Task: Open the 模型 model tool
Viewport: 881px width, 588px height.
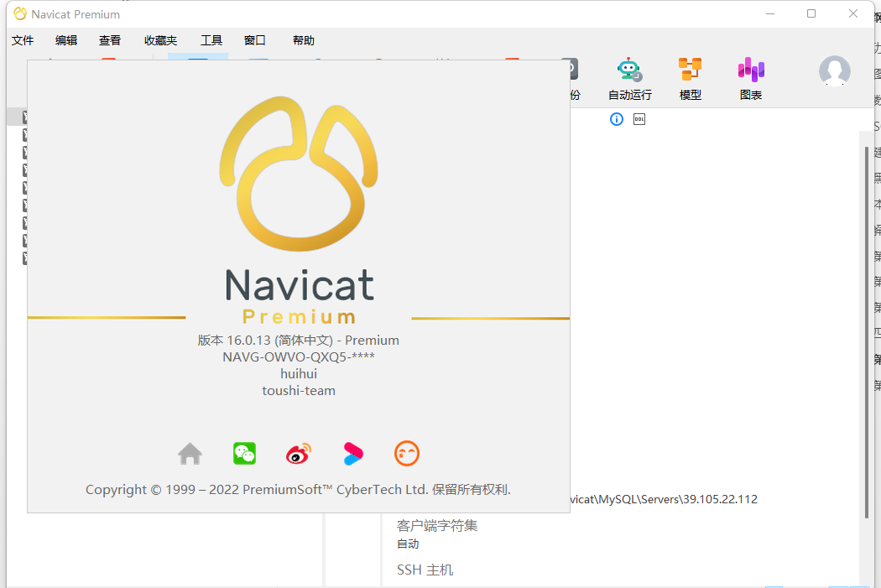Action: point(690,79)
